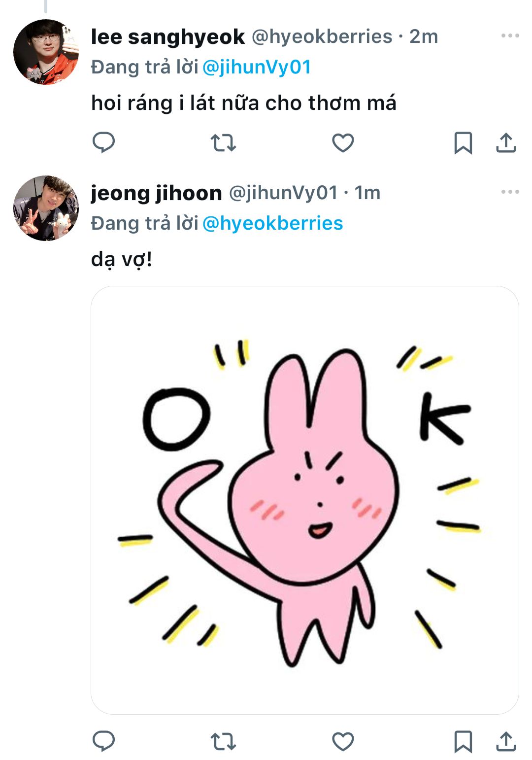
Task: Reply to jeong jihoon's tweet
Action: 103,741
